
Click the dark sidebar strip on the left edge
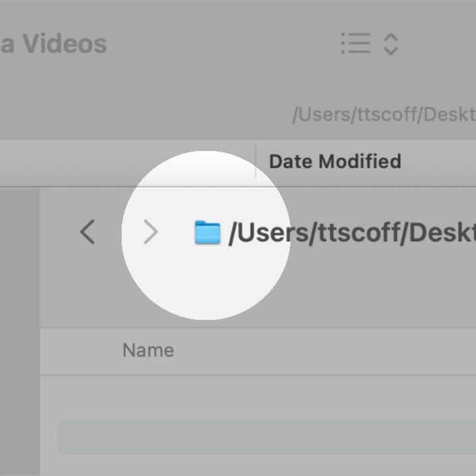pyautogui.click(x=19, y=332)
